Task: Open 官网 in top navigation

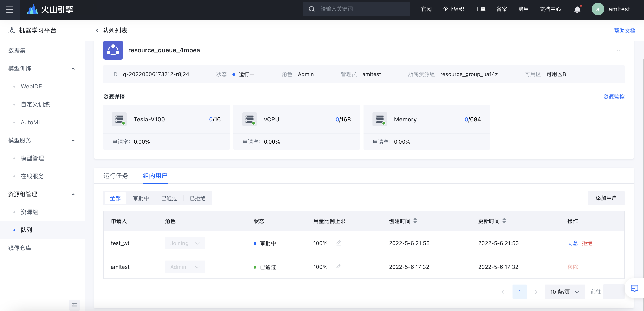Action: (426, 9)
